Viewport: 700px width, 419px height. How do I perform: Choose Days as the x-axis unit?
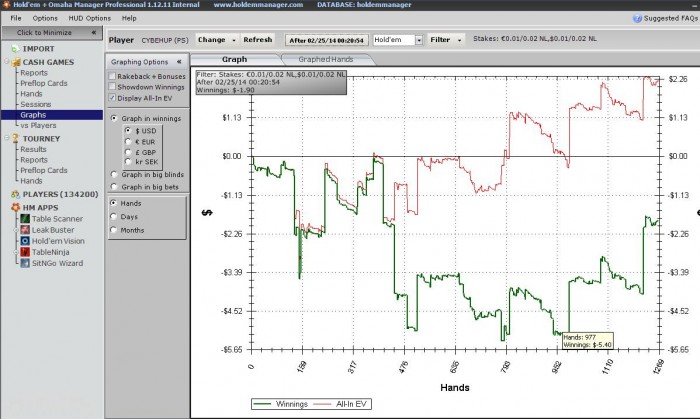click(113, 216)
